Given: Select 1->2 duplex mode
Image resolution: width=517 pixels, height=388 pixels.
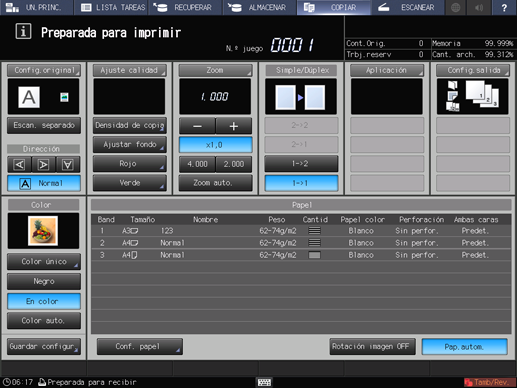Looking at the screenshot, I should click(x=301, y=164).
